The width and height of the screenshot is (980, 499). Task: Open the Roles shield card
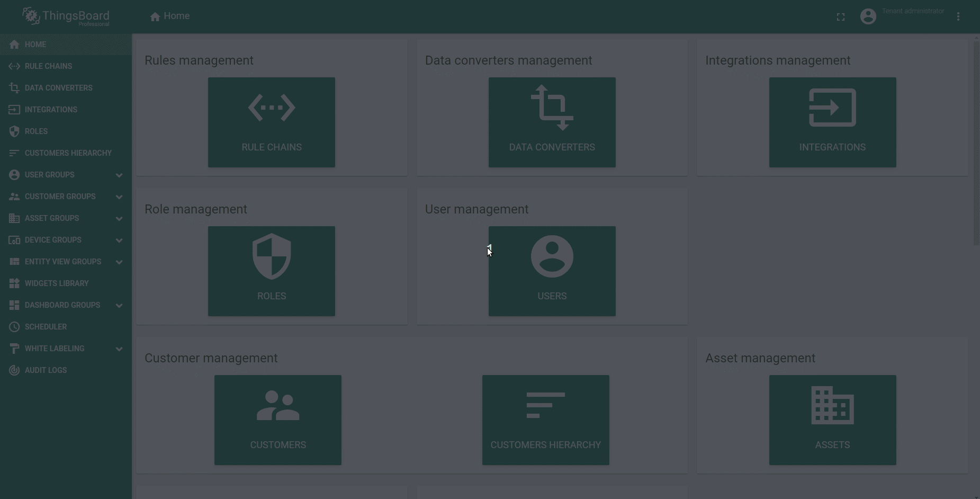click(x=271, y=271)
